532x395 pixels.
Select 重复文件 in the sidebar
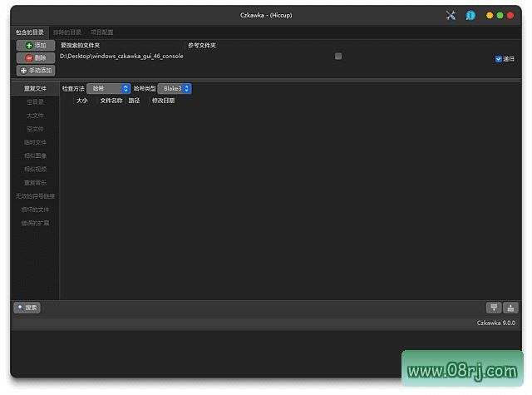coord(35,89)
